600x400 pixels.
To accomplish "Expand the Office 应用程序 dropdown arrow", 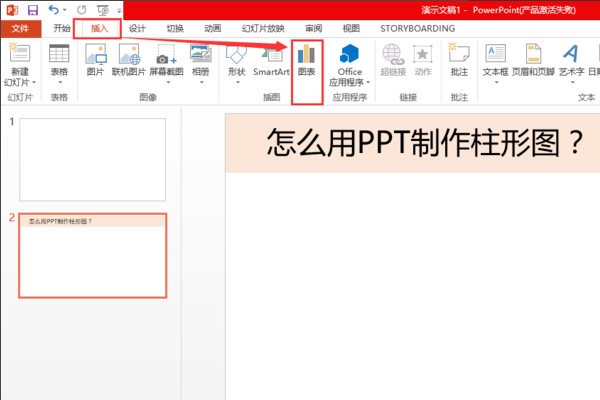I will click(368, 82).
